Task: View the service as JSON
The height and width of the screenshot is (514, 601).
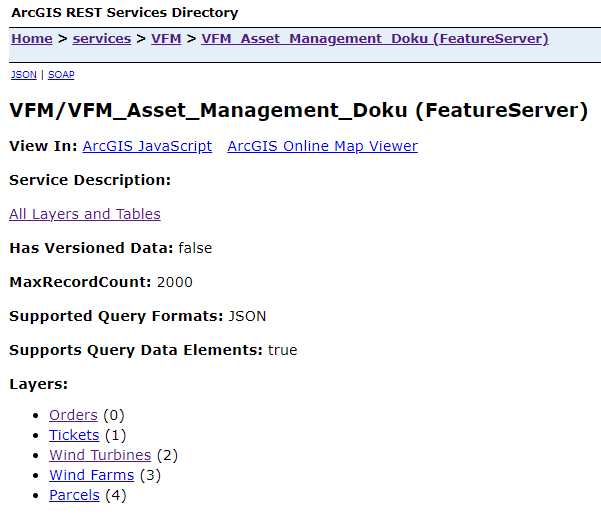Action: [x=22, y=75]
